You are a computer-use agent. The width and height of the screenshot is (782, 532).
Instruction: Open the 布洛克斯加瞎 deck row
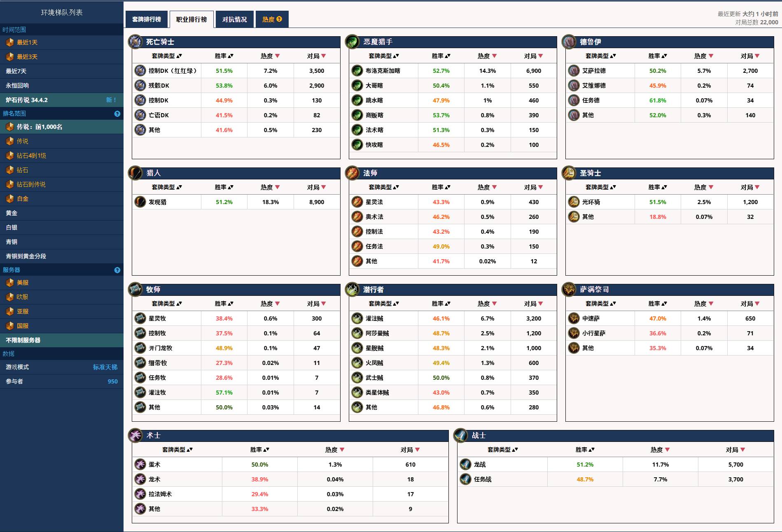pos(383,71)
